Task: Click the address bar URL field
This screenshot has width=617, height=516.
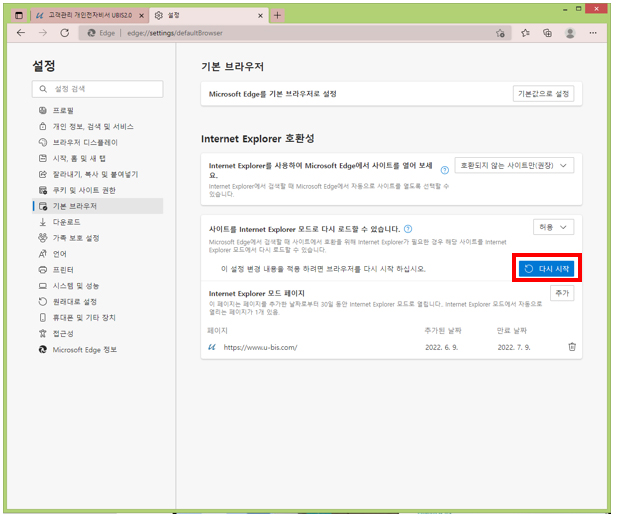Action: pyautogui.click(x=295, y=33)
